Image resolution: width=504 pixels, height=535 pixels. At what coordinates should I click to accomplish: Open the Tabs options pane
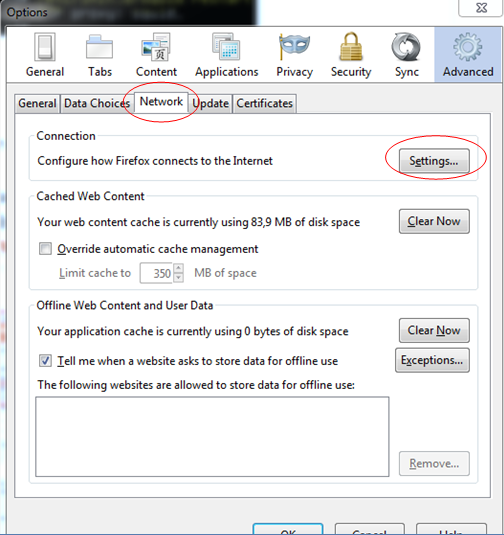(100, 55)
